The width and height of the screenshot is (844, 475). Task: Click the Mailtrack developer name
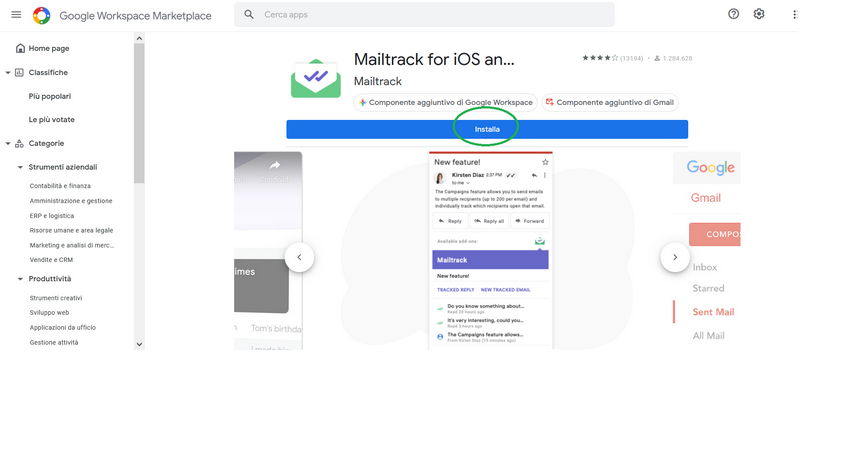377,81
